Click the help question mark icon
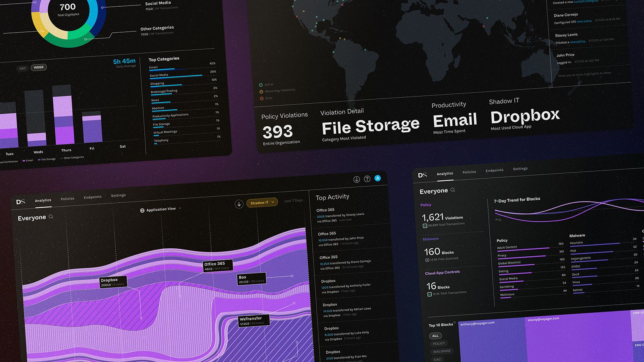 [x=367, y=179]
